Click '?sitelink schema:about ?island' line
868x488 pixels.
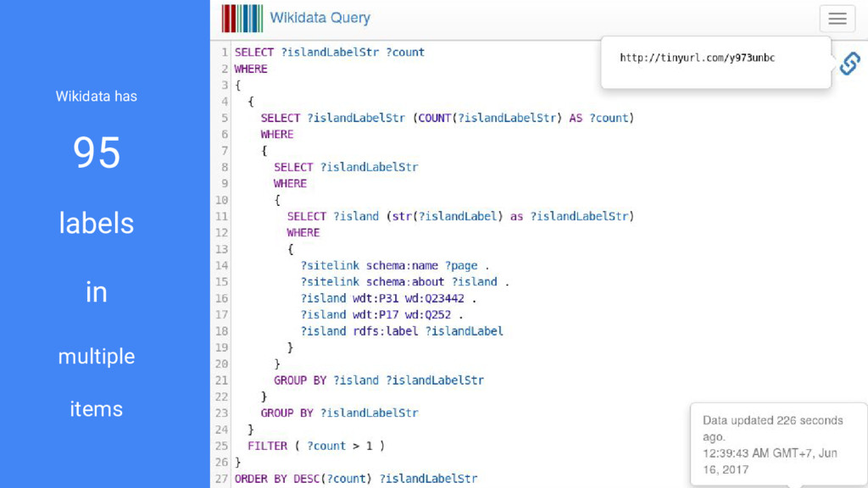[404, 281]
